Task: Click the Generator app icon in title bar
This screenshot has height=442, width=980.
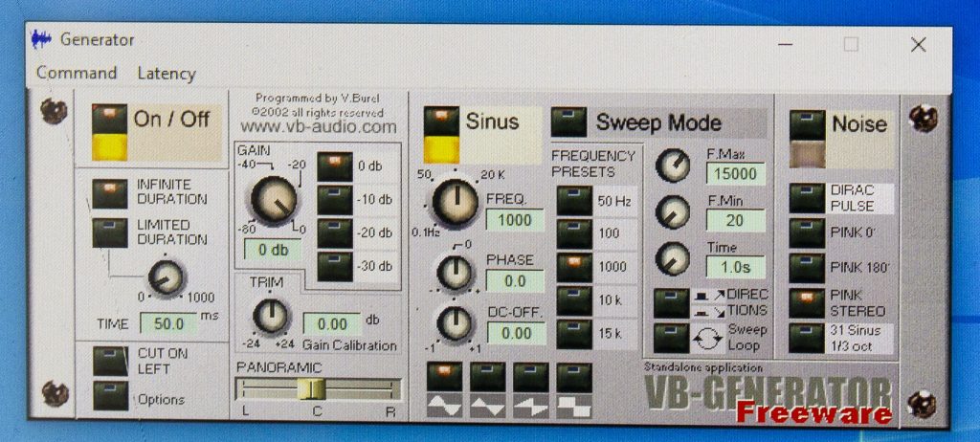Action: (x=41, y=40)
